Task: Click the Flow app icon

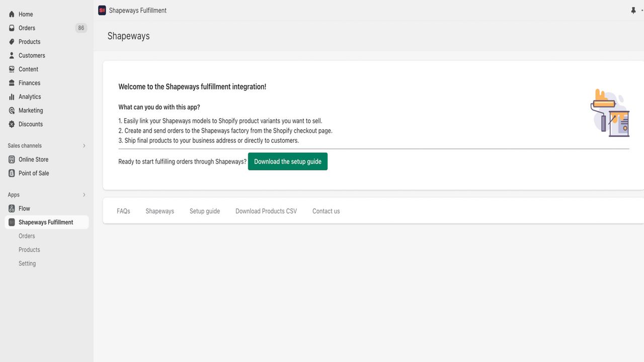Action: pyautogui.click(x=11, y=208)
